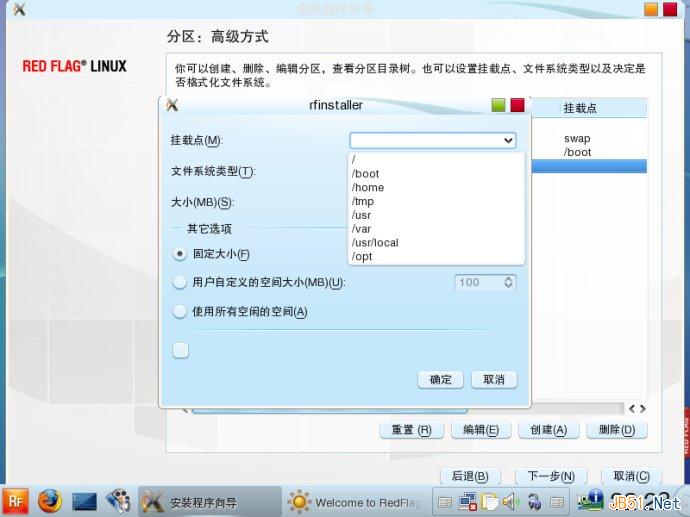Show the desktop from the taskbar
Screen dimensions: 690x517
pyautogui.click(x=84, y=502)
